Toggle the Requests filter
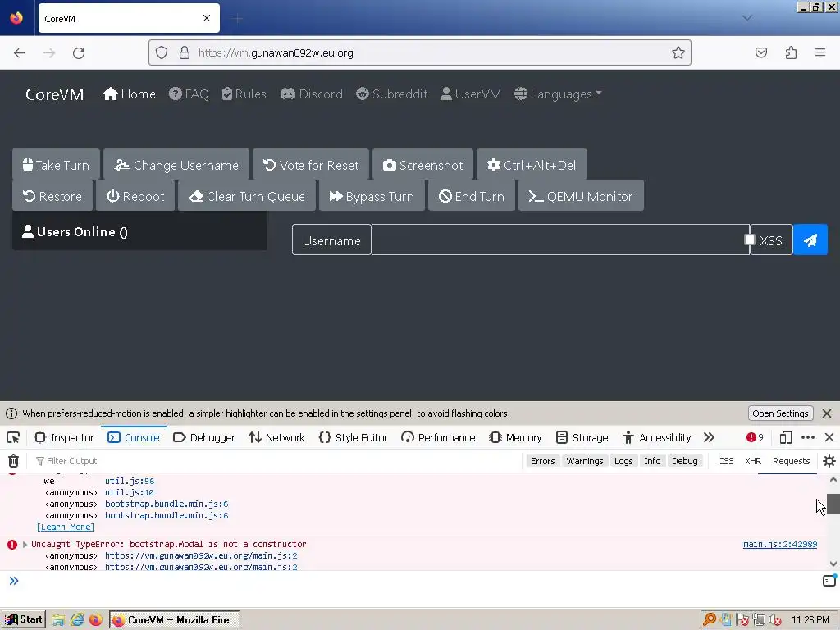The height and width of the screenshot is (630, 840). point(792,461)
